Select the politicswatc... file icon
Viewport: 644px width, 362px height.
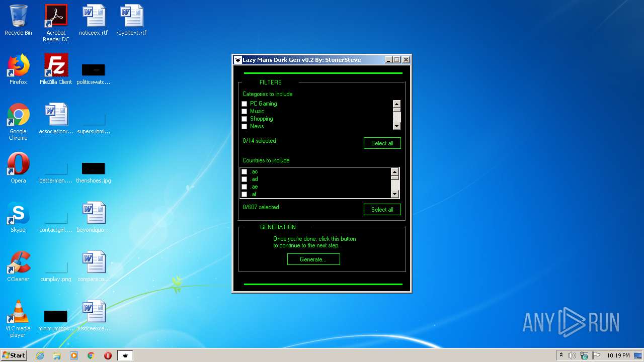(94, 73)
